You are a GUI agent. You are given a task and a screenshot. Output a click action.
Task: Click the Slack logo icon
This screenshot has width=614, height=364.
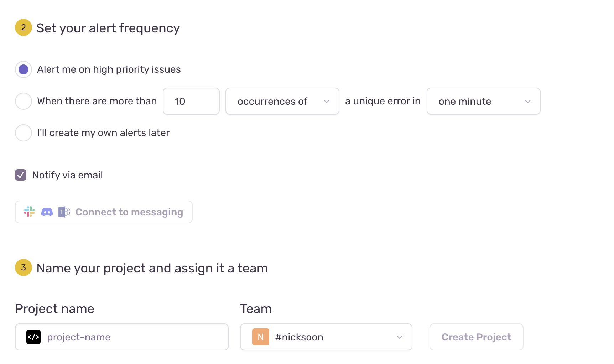[x=29, y=212]
